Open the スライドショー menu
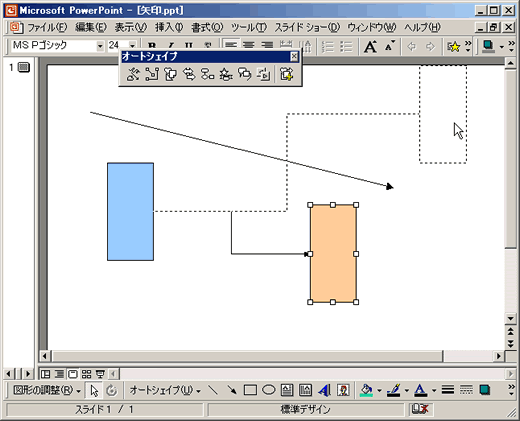This screenshot has width=520, height=421. (307, 28)
